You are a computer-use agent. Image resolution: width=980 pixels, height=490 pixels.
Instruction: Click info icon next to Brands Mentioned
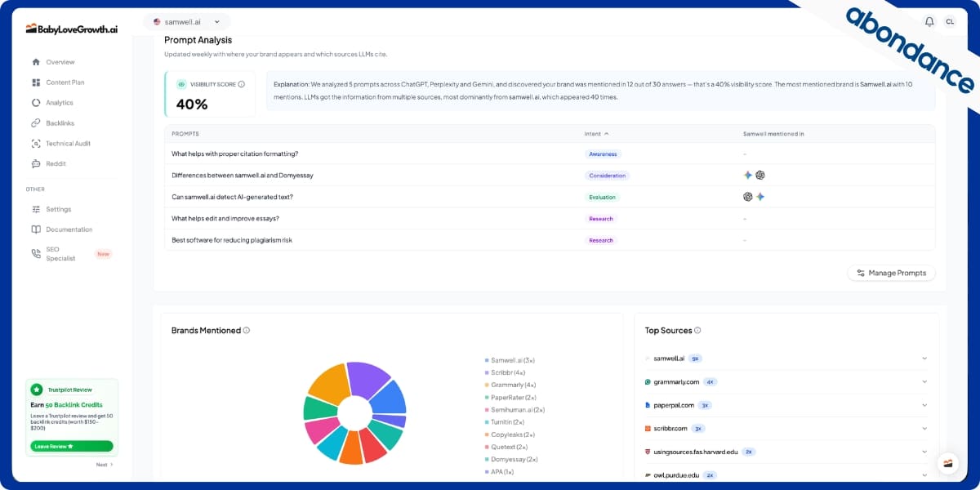pyautogui.click(x=247, y=331)
